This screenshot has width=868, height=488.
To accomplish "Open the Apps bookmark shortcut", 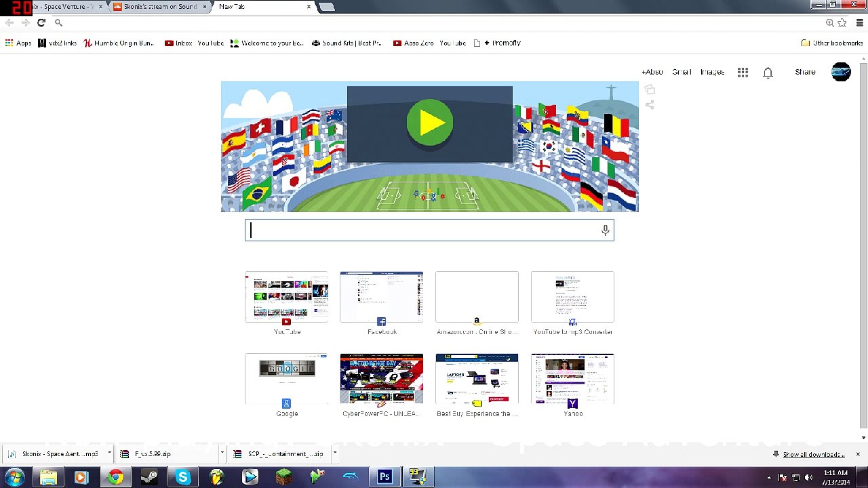I will pos(18,43).
